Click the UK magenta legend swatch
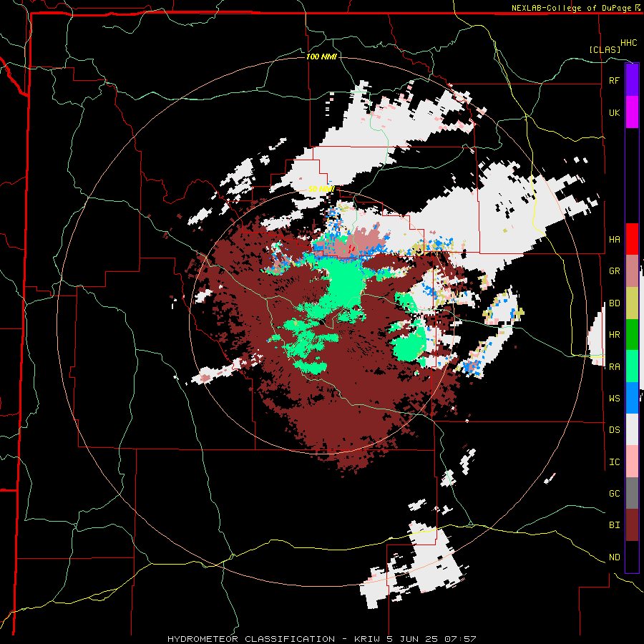Viewport: 644px width, 644px height. coord(632,112)
